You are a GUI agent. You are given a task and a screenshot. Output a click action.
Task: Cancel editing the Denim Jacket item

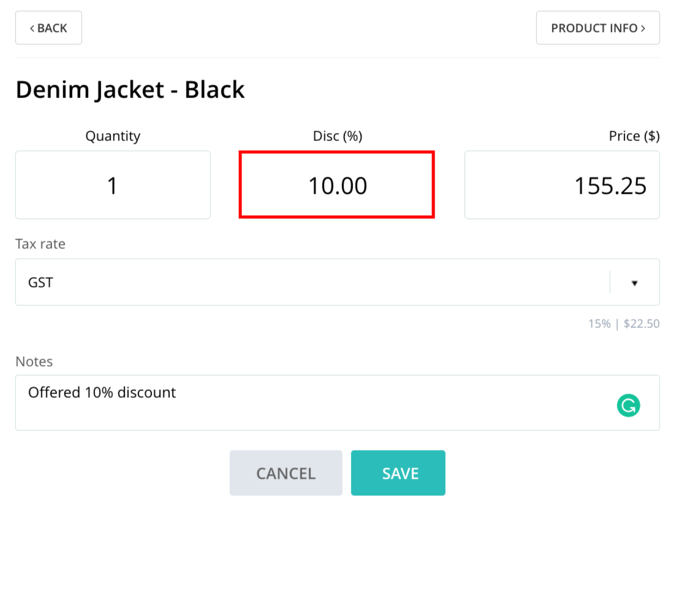[x=286, y=473]
